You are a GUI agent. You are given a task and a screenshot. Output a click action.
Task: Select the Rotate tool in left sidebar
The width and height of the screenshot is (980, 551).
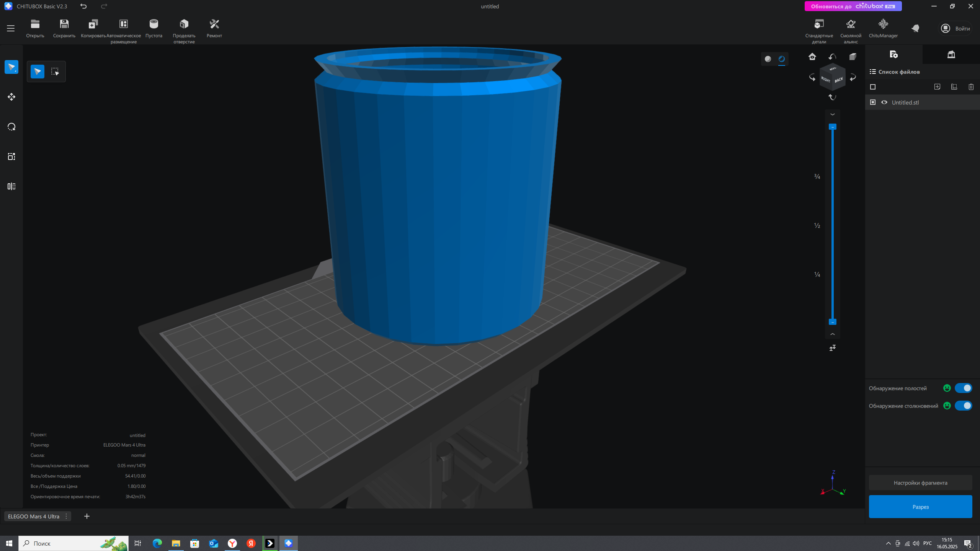pyautogui.click(x=11, y=127)
